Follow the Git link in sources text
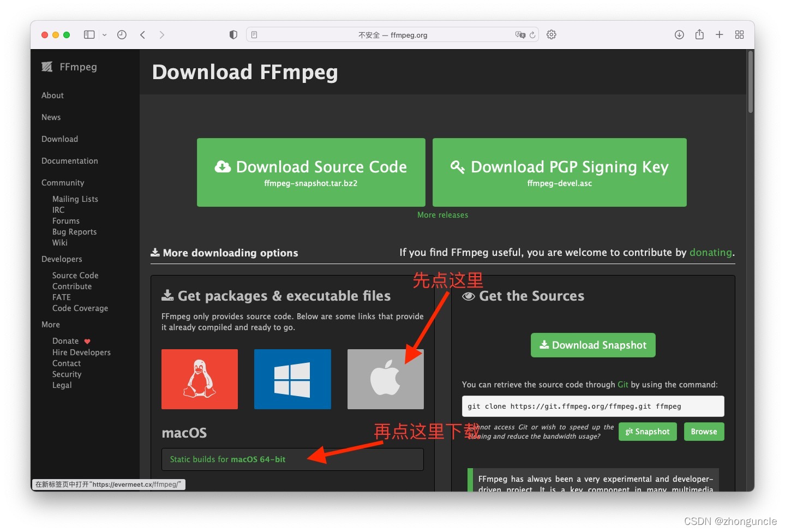785x532 pixels. 623,385
